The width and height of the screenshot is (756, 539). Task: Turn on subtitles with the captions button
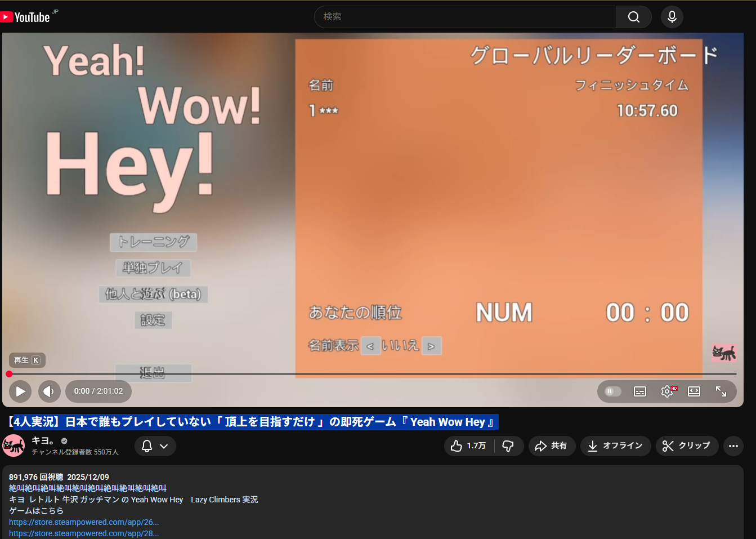coord(640,391)
